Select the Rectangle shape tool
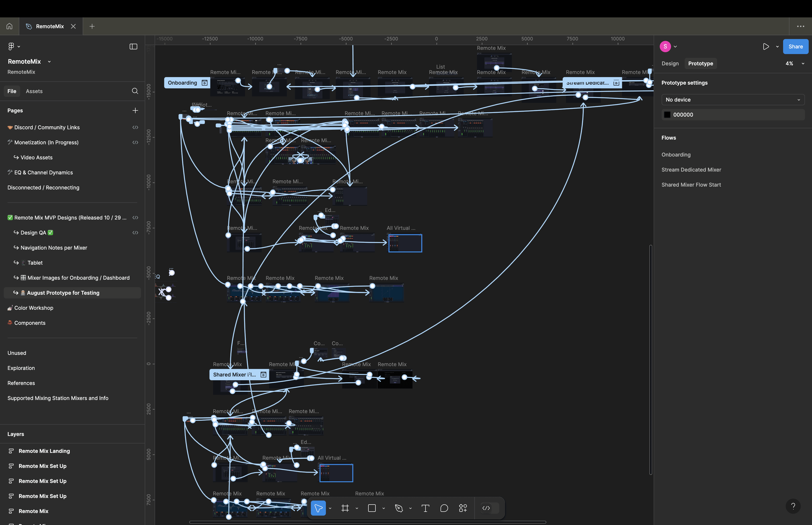 point(372,508)
